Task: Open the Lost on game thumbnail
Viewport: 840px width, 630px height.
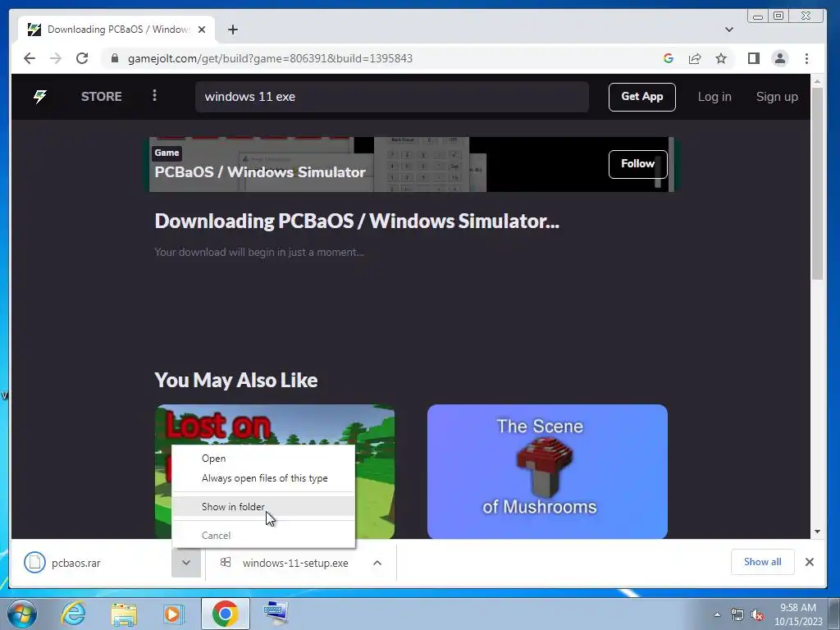Action: click(274, 423)
